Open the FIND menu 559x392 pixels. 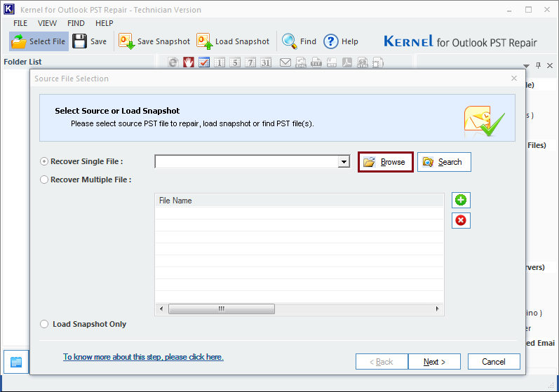(x=76, y=23)
